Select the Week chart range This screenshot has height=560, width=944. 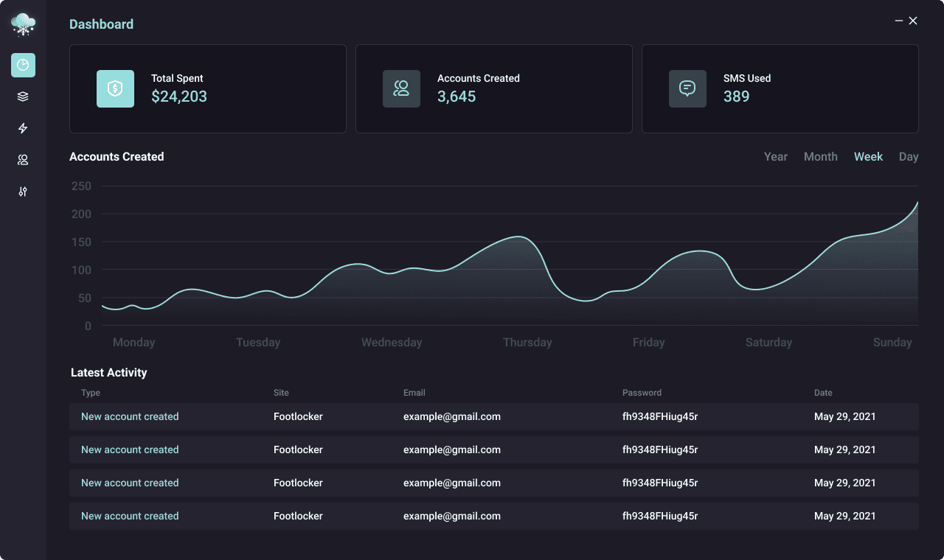[x=868, y=157]
